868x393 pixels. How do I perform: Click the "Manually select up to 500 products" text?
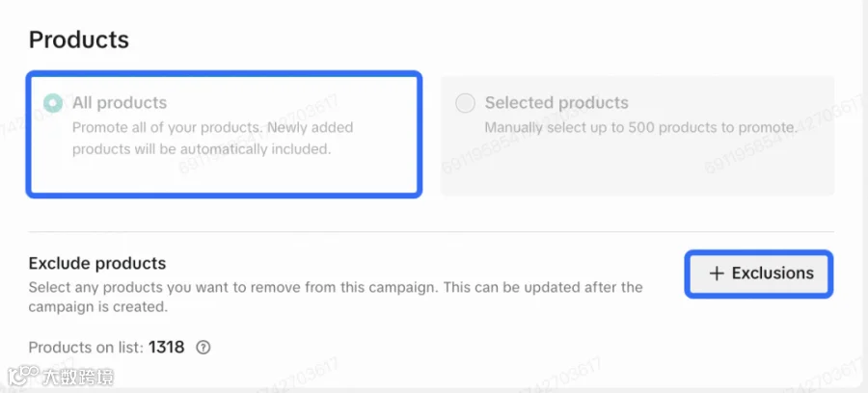click(x=640, y=128)
